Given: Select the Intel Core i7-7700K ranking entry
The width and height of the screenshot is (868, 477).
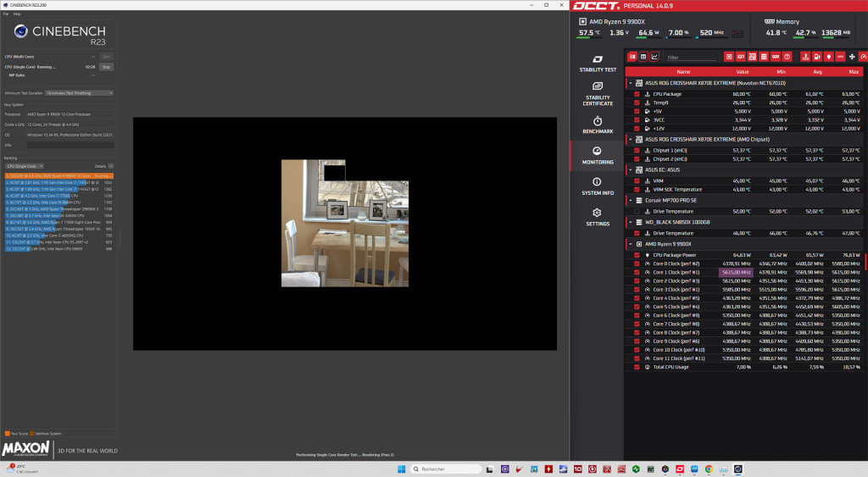Looking at the screenshot, I should click(59, 196).
